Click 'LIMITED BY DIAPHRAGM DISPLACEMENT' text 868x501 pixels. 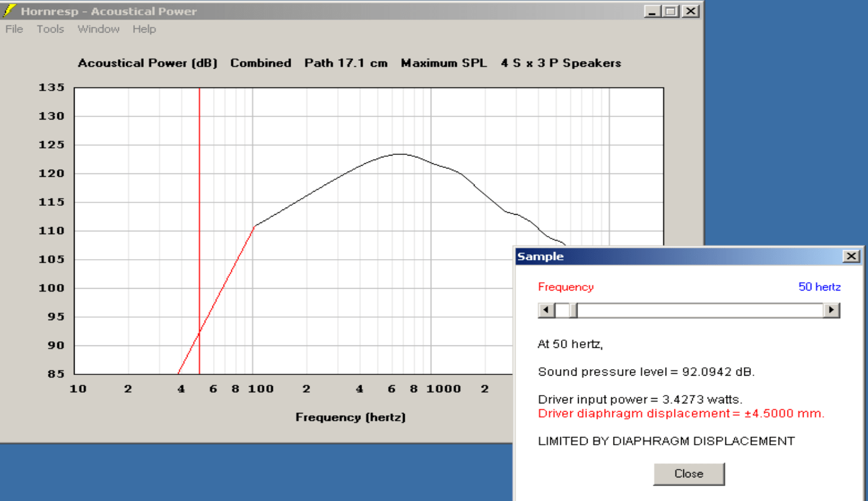point(666,441)
